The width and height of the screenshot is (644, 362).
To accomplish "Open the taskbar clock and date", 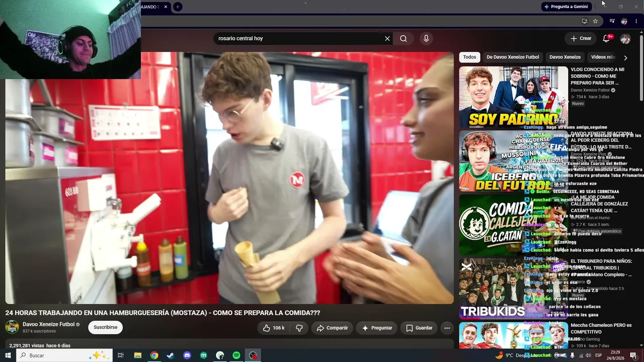I will tap(615, 355).
